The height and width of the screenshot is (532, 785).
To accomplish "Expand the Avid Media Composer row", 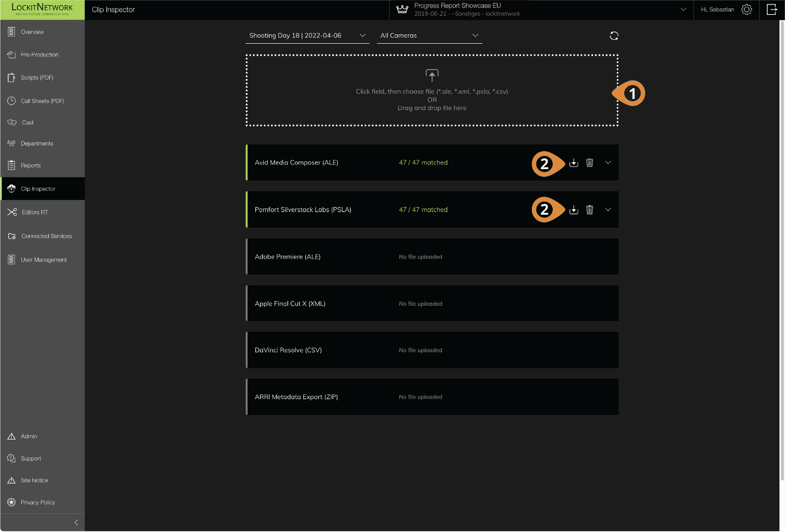I will click(x=608, y=163).
